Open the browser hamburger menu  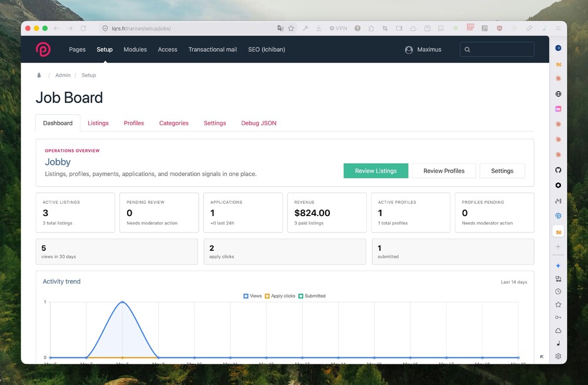tap(558, 28)
